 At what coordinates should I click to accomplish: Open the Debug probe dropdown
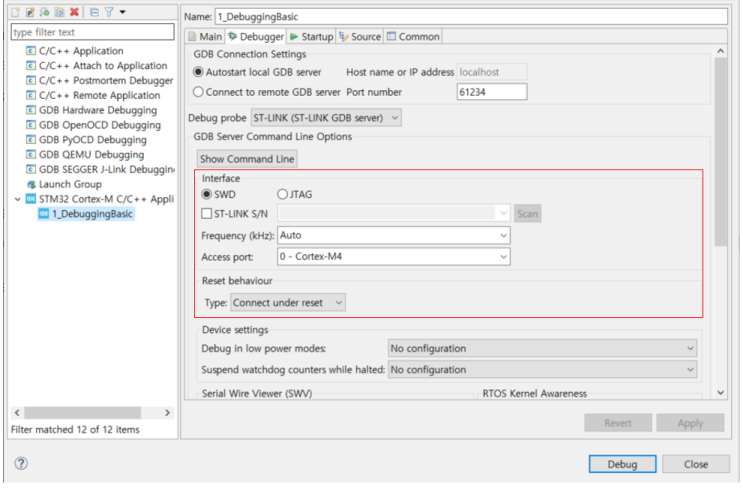click(326, 117)
